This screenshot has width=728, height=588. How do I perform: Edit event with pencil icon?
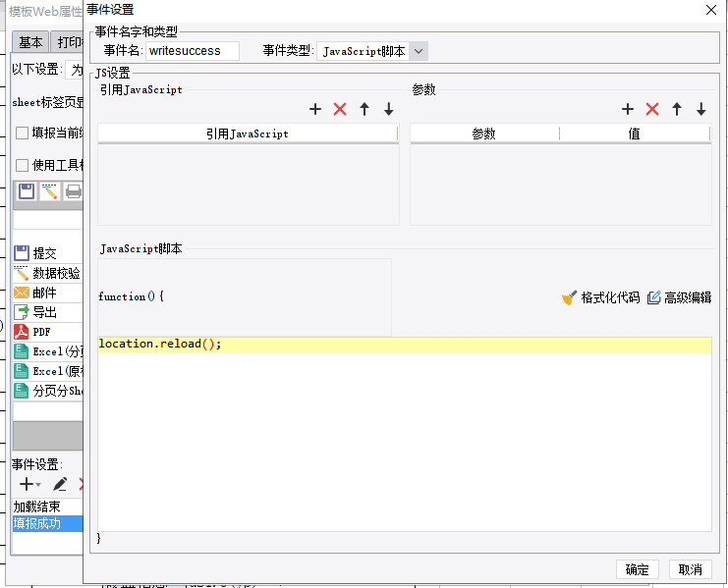coord(59,484)
